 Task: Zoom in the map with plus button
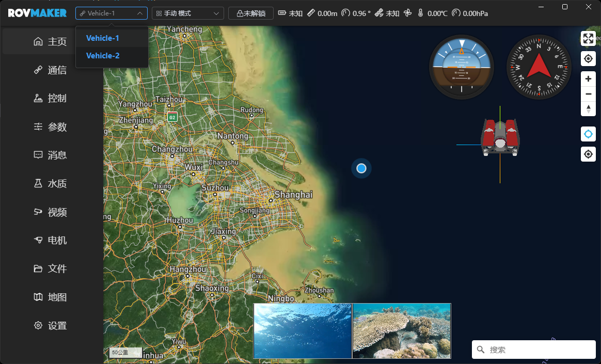click(588, 79)
